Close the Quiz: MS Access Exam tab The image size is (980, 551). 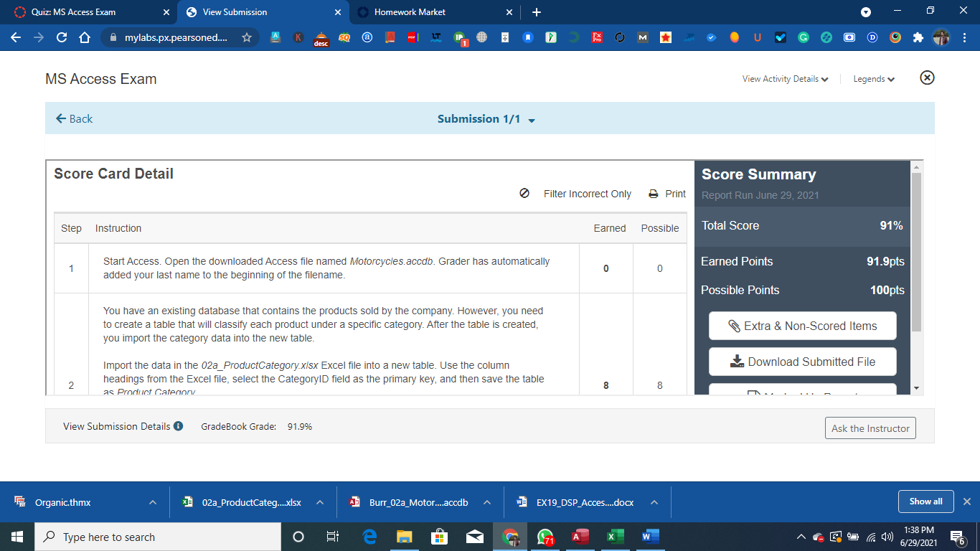[166, 12]
